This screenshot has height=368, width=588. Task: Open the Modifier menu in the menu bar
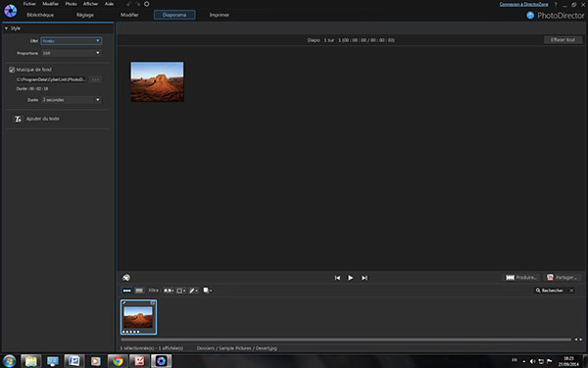coord(50,4)
